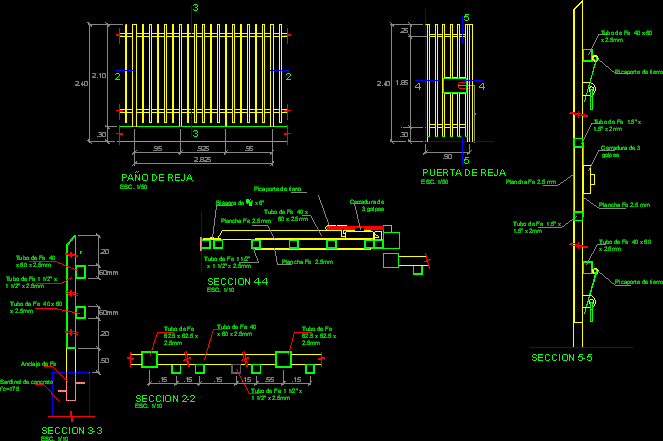663x441 pixels.
Task: Select the .925 middle dimension under panel
Action: pyautogui.click(x=202, y=147)
